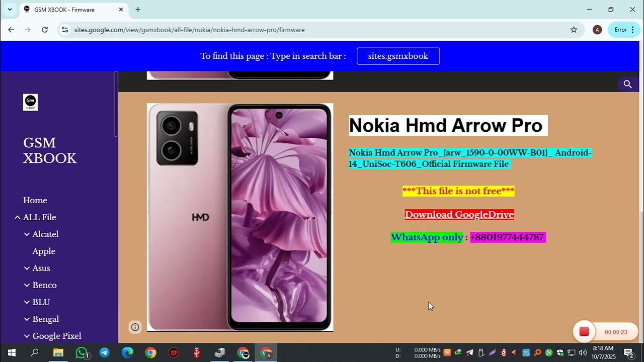Select the GSM XBOOK - Firmware tab

tap(74, 10)
